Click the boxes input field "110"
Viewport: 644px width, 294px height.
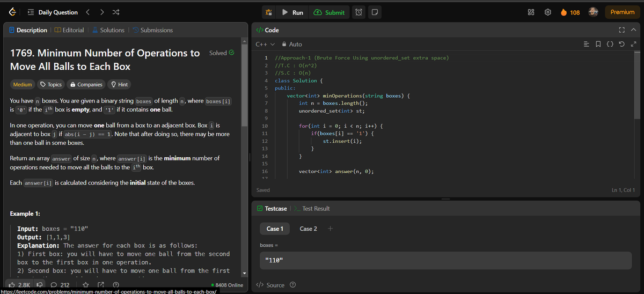445,260
